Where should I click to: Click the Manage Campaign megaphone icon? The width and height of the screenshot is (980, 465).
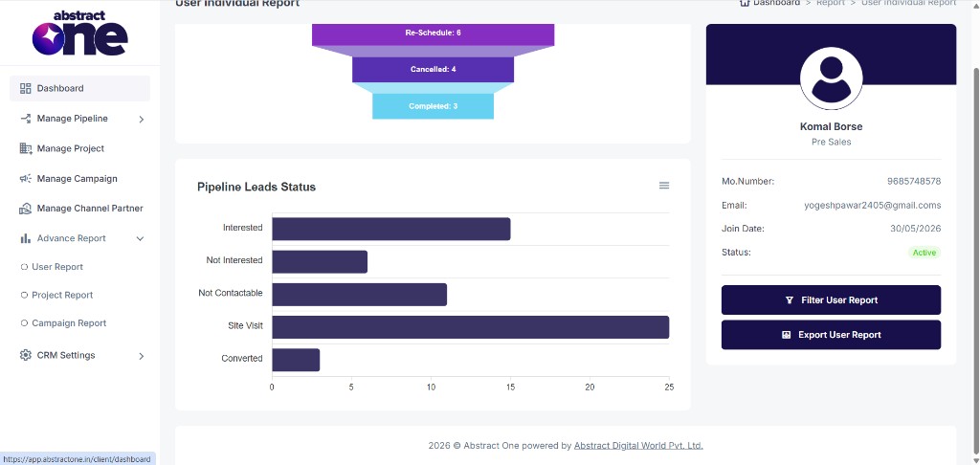click(x=25, y=178)
